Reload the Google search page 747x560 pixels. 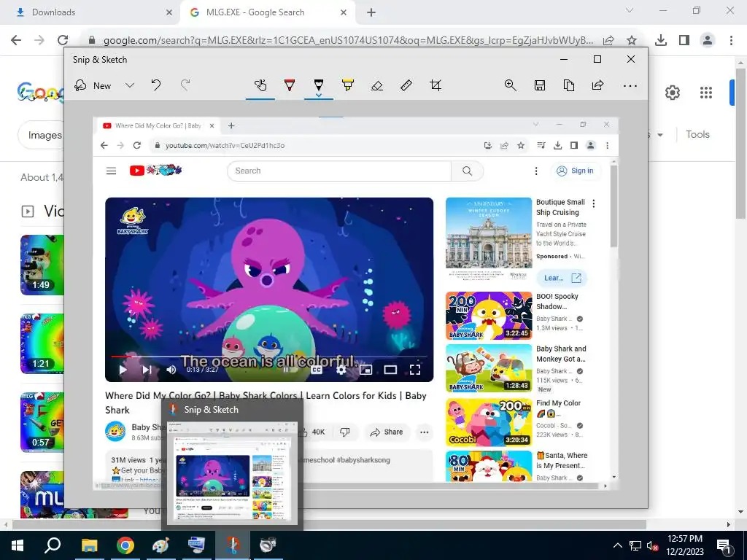(63, 41)
